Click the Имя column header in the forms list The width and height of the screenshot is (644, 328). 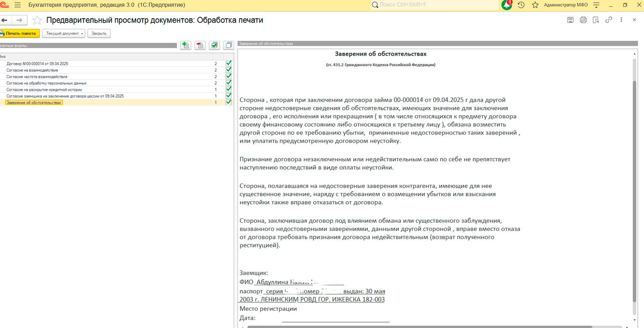(x=106, y=57)
